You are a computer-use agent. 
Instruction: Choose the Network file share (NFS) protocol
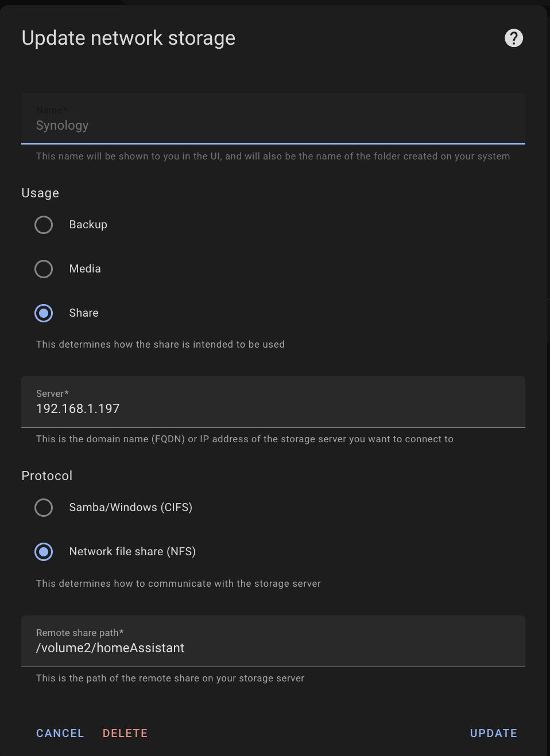pos(44,552)
